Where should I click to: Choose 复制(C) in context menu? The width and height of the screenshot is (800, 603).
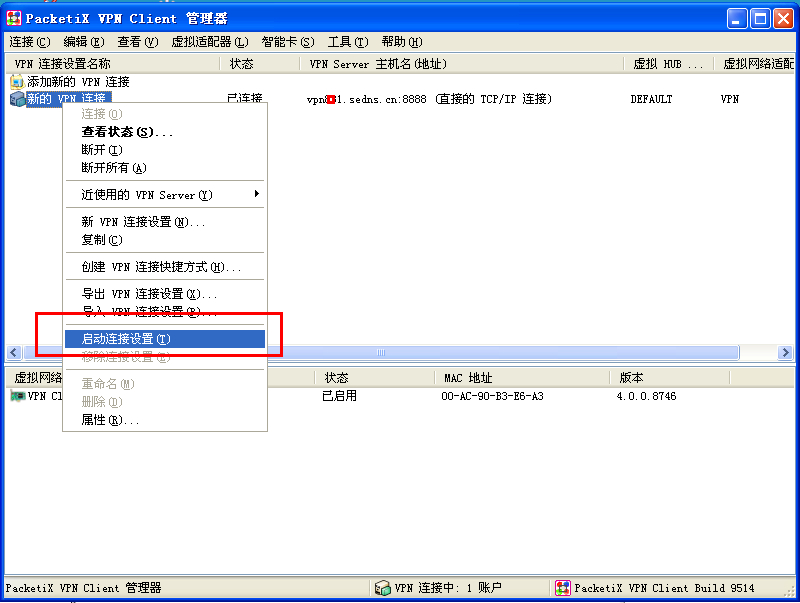pyautogui.click(x=165, y=240)
